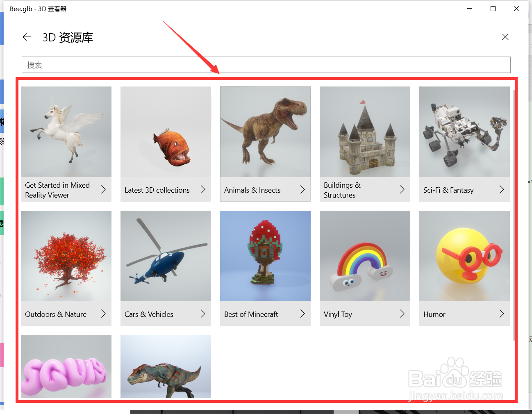The image size is (532, 414).
Task: Expand Get Started in Mixed Reality chevron
Action: [x=103, y=189]
